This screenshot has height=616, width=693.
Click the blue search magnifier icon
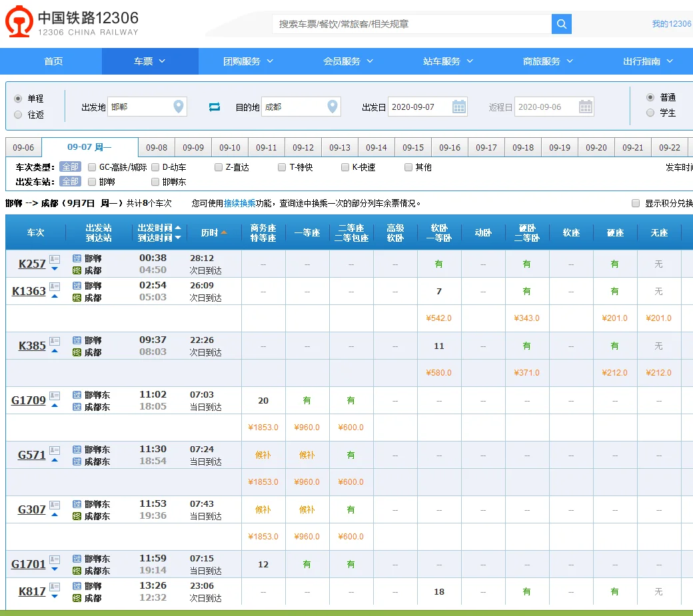coord(561,23)
